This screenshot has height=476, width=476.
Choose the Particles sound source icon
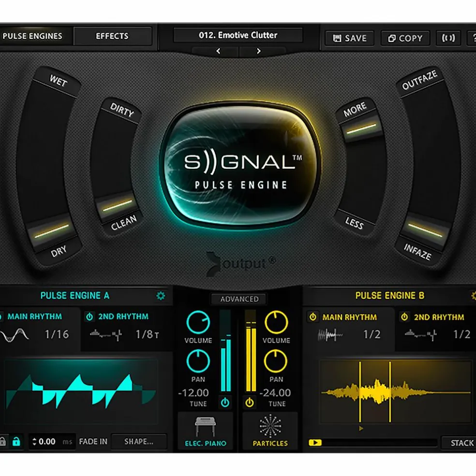tap(270, 426)
